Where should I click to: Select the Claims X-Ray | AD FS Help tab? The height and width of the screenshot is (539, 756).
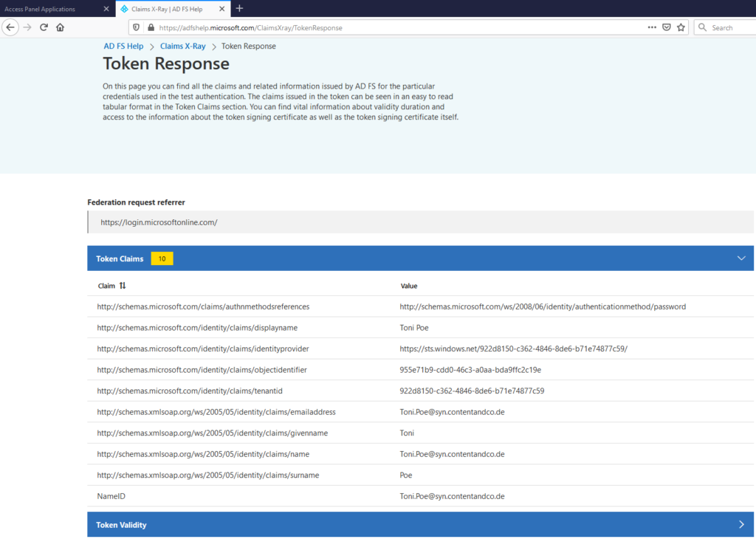point(170,9)
